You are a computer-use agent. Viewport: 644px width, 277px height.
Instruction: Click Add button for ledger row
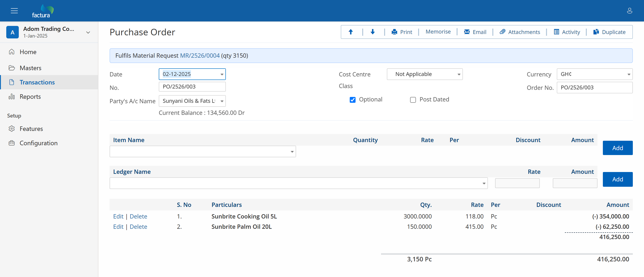(617, 179)
